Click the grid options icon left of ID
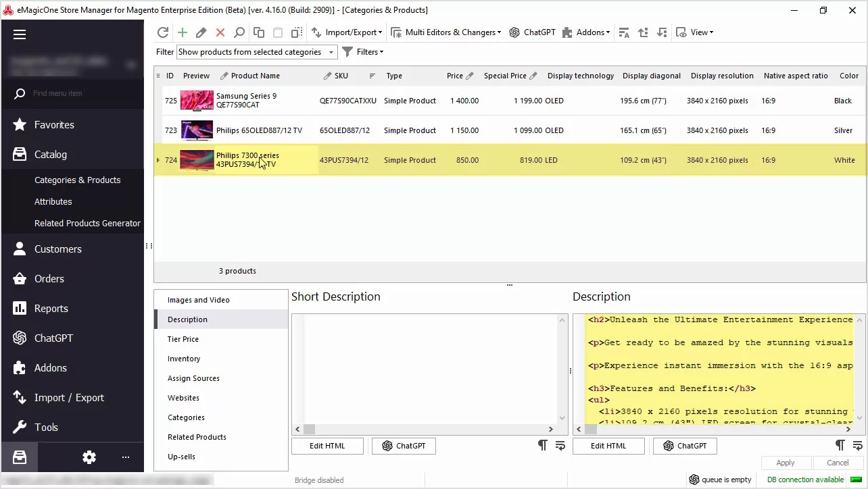The height and width of the screenshot is (489, 868). [158, 76]
